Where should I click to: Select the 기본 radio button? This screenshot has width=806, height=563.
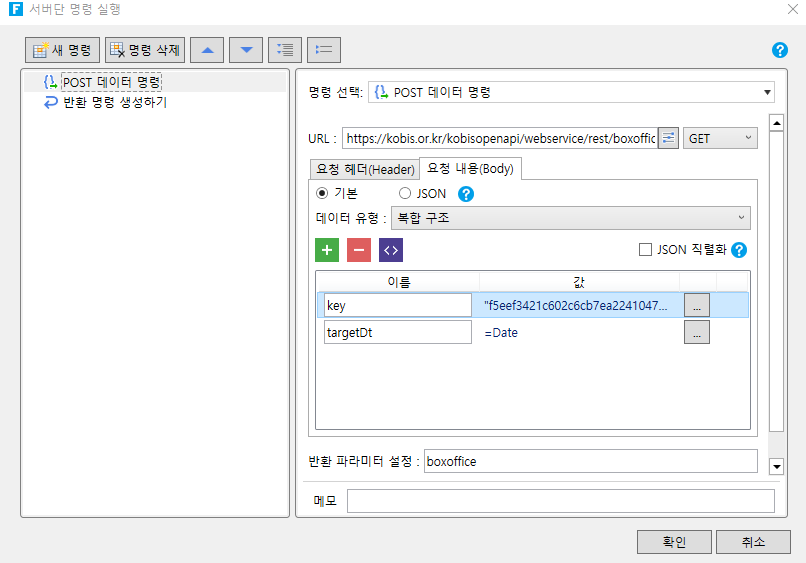(322, 193)
